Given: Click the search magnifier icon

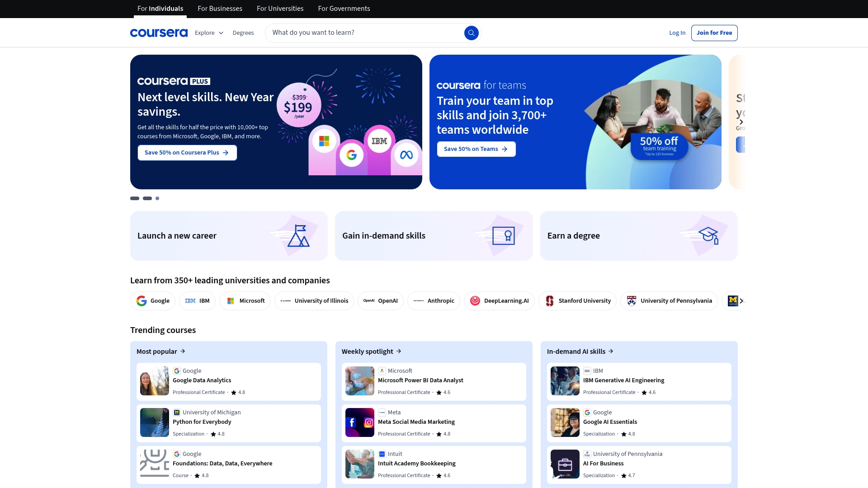Looking at the screenshot, I should point(471,33).
